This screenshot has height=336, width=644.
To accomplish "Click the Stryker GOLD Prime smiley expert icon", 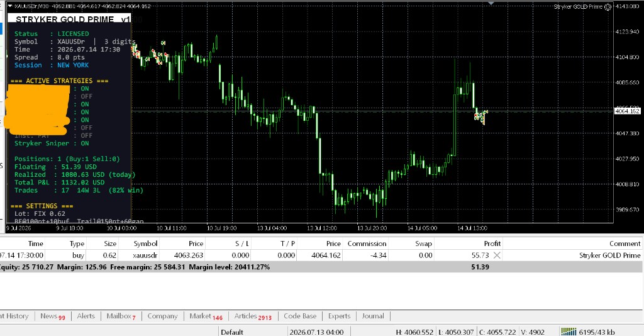I will point(608,6).
